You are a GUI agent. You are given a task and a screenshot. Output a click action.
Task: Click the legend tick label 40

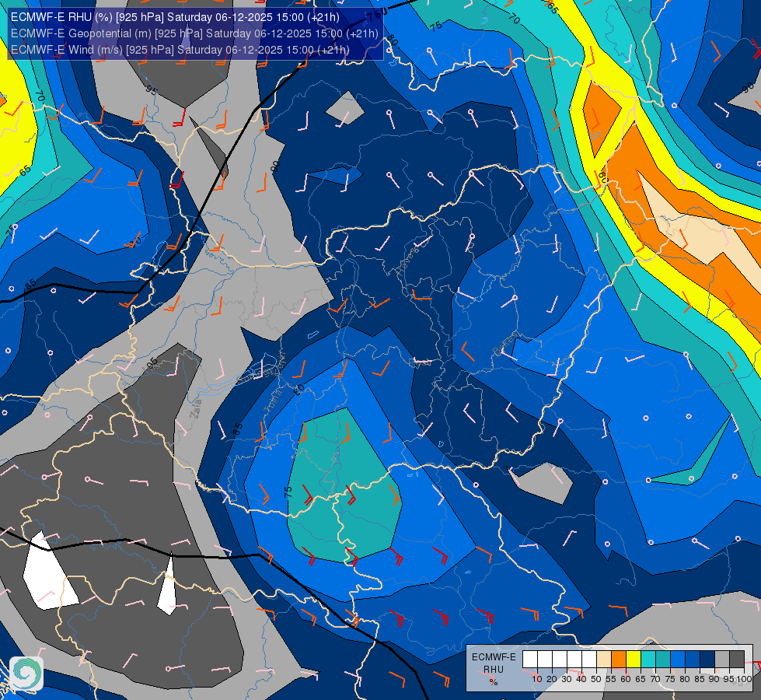click(581, 679)
